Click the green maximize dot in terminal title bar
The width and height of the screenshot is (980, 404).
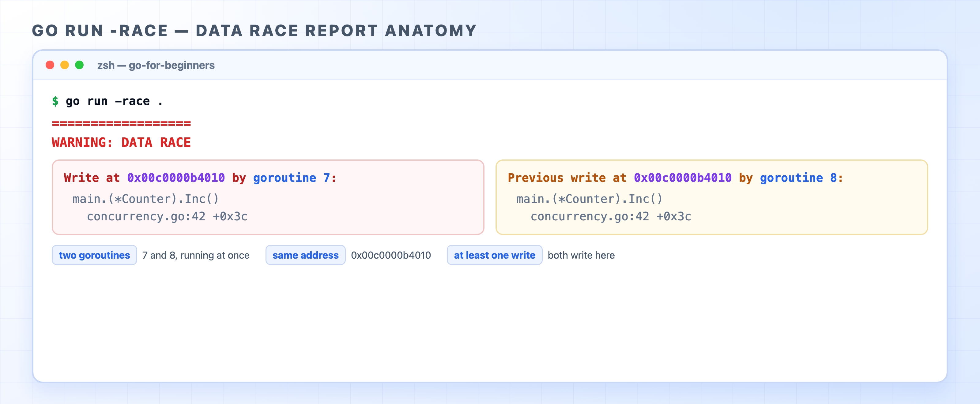pyautogui.click(x=79, y=65)
